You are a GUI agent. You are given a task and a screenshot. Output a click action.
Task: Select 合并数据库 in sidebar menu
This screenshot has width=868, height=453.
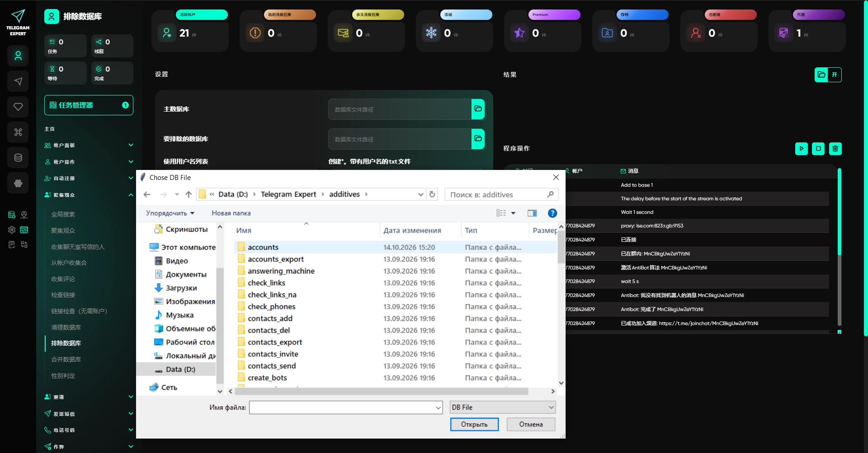(66, 359)
